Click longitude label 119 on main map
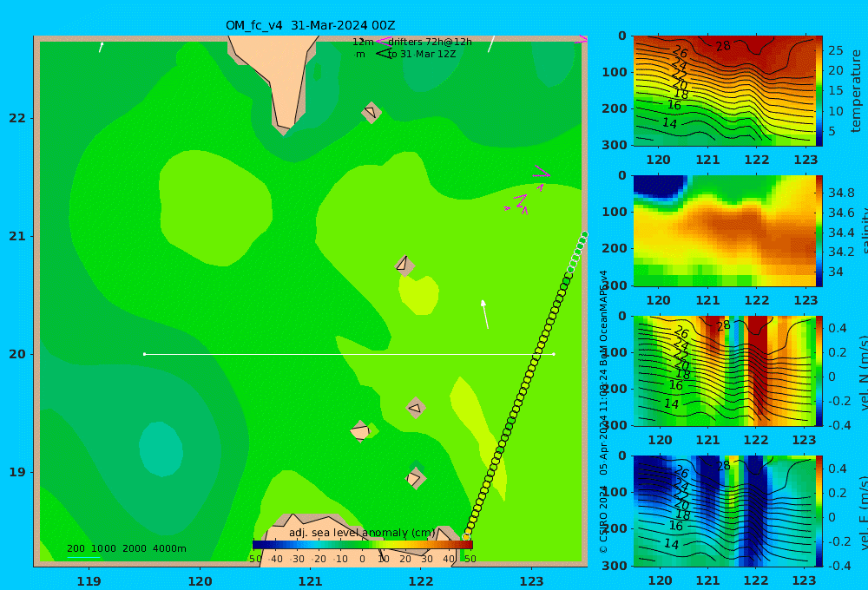The width and height of the screenshot is (868, 590). click(x=89, y=581)
